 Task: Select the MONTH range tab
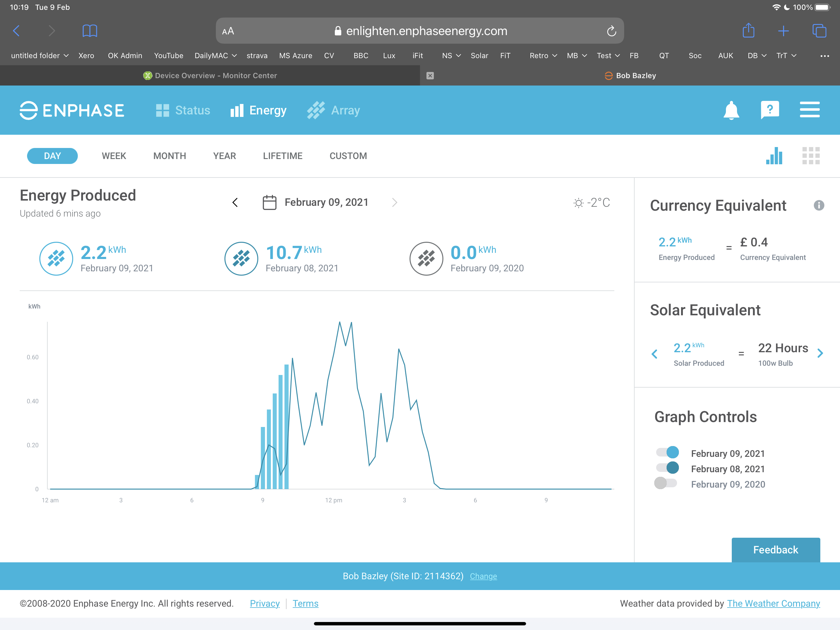point(170,156)
